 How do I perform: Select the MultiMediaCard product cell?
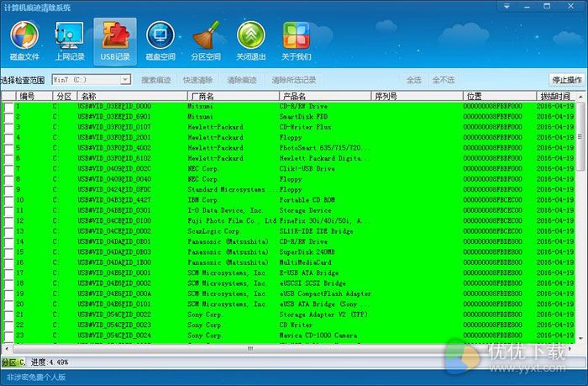pos(305,262)
